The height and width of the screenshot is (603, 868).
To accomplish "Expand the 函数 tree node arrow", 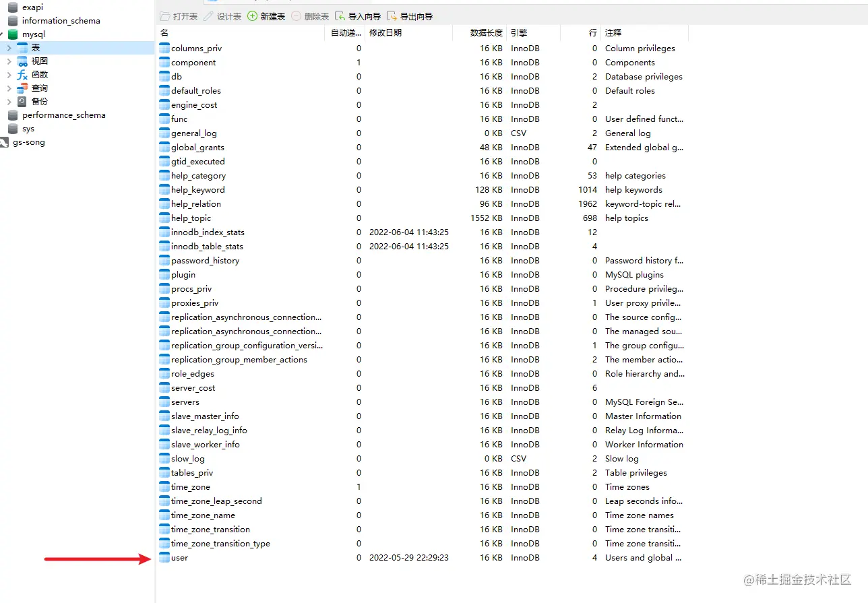I will tap(9, 74).
